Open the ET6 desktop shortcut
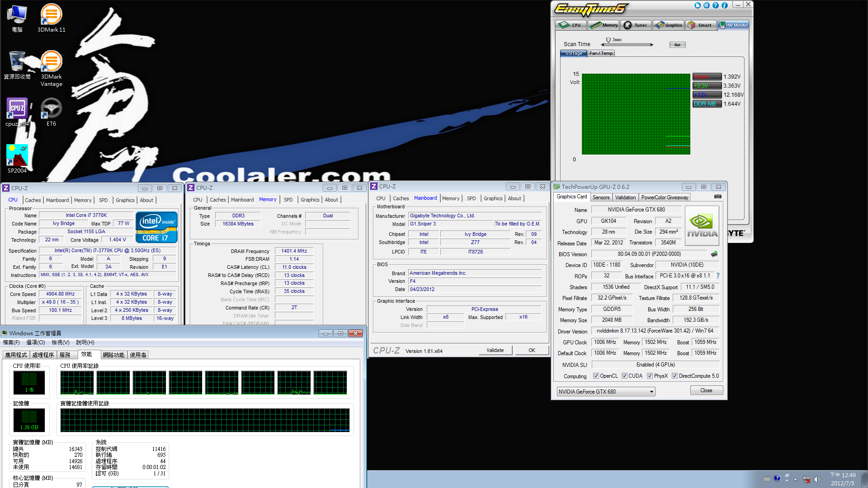The image size is (868, 488). click(x=51, y=112)
